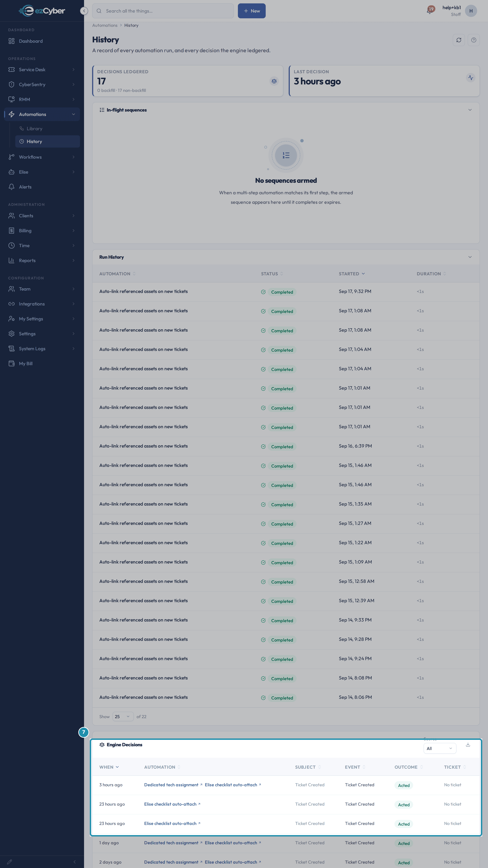Expand the Billing menu
The image size is (488, 868).
tap(42, 231)
